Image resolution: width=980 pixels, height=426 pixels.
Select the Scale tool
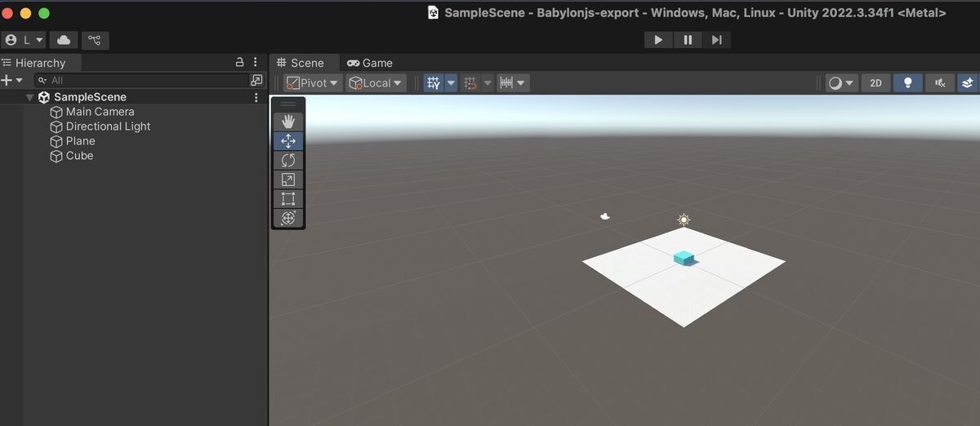pos(288,180)
